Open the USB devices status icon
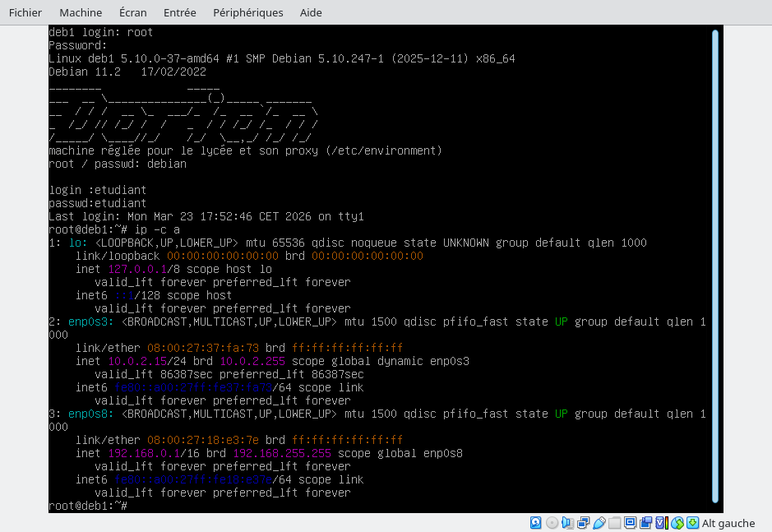 (599, 523)
